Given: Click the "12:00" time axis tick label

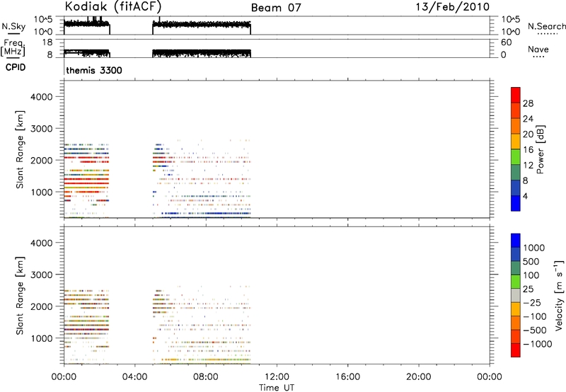Looking at the screenshot, I should pyautogui.click(x=277, y=377).
